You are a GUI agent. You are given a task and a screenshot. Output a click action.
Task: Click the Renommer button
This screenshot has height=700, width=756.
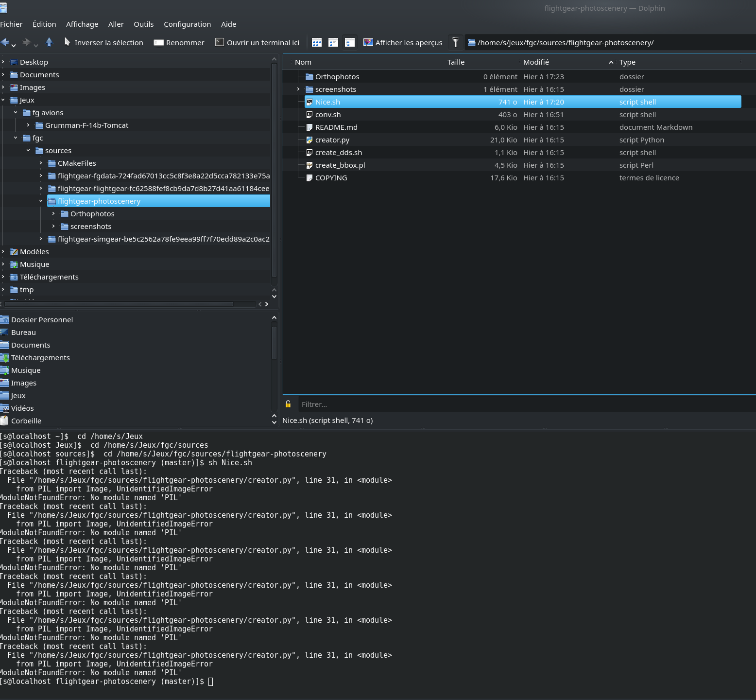(179, 43)
